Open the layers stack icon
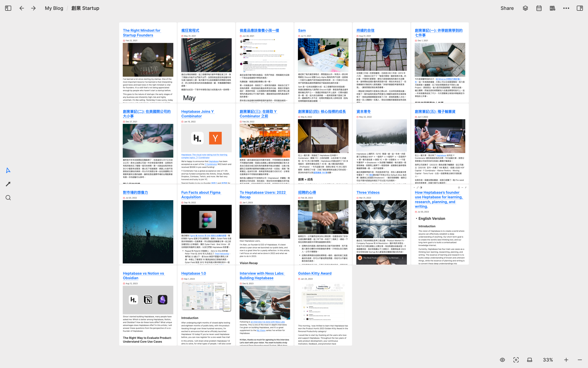This screenshot has width=588, height=368. [x=525, y=8]
